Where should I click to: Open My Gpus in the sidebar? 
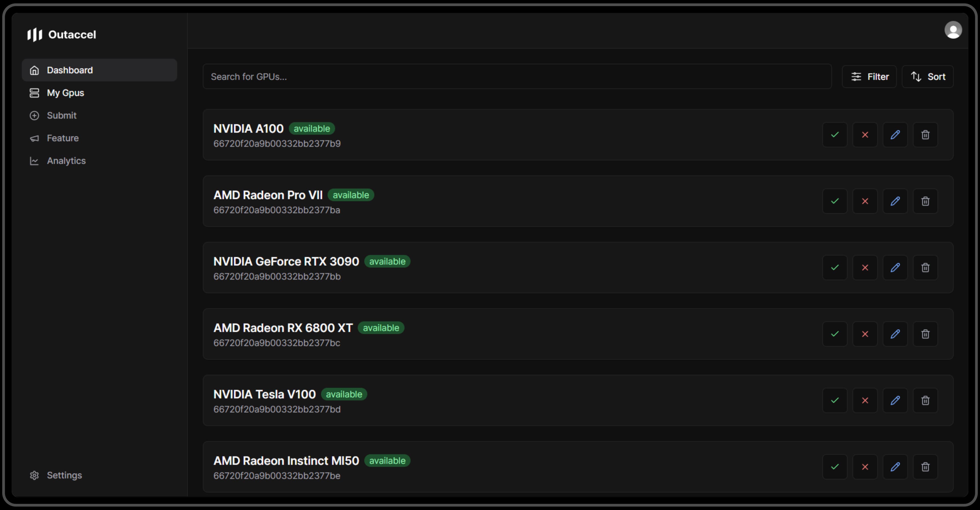pyautogui.click(x=99, y=93)
